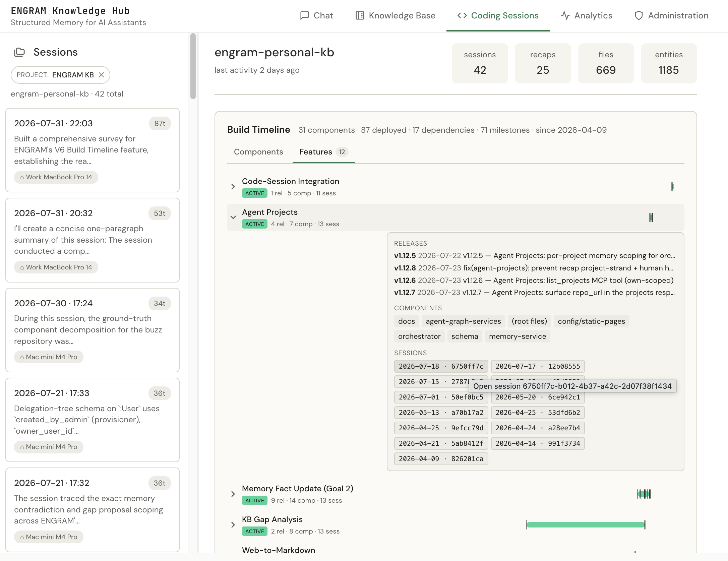Open session 2026-04-21 · 5ab8412f
728x561 pixels.
pos(441,443)
